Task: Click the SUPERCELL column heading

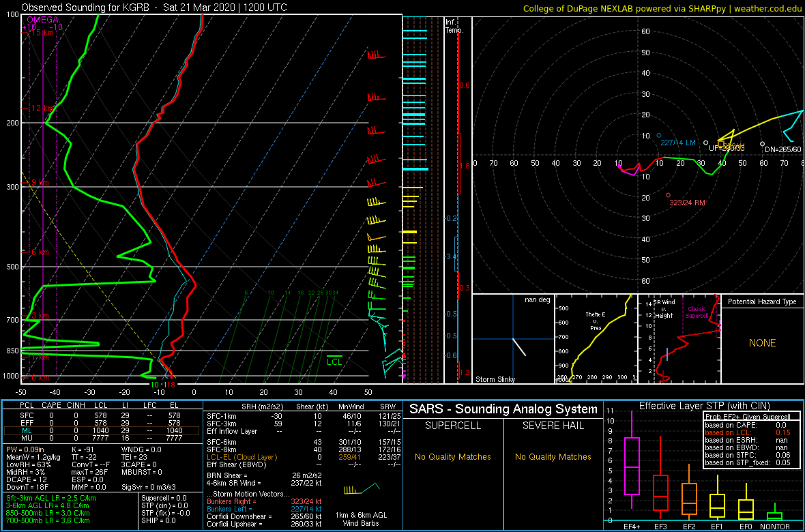Action: (452, 426)
